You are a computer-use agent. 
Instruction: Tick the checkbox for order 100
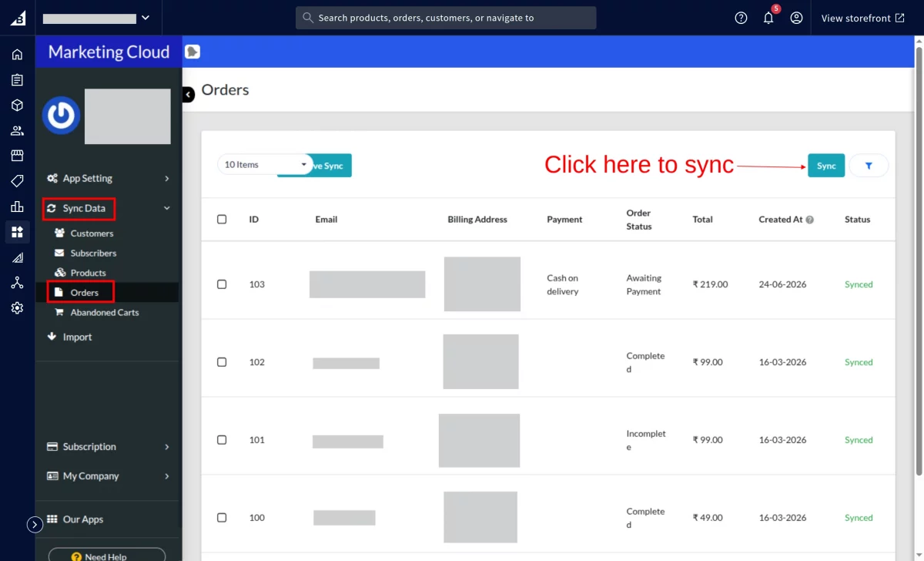click(x=222, y=518)
